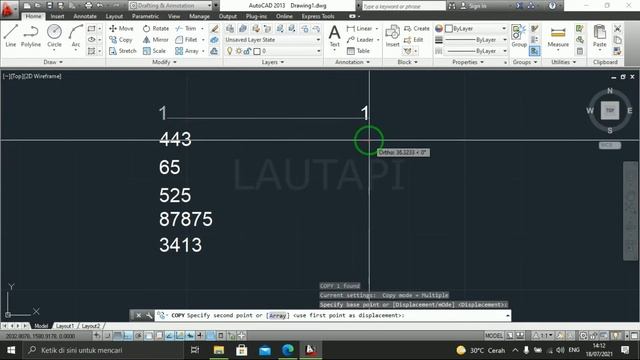Click the rectangle tool icon in Draw
Viewport: 640px width, 360px height.
click(x=91, y=28)
